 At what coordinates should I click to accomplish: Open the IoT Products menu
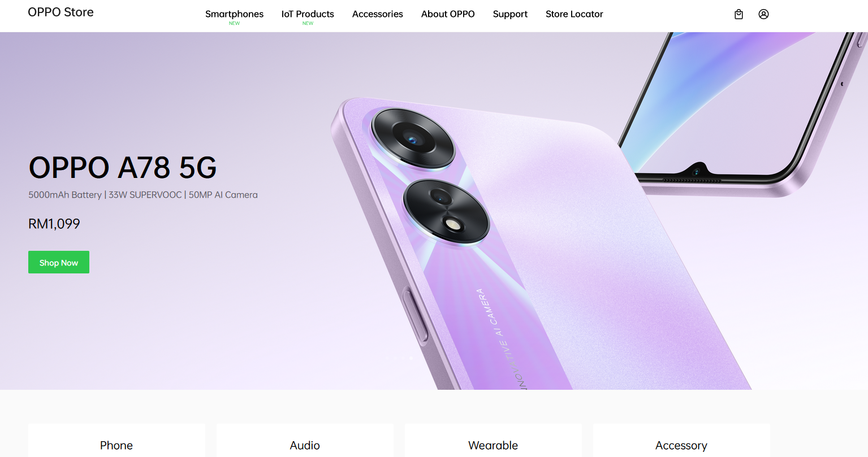(308, 14)
